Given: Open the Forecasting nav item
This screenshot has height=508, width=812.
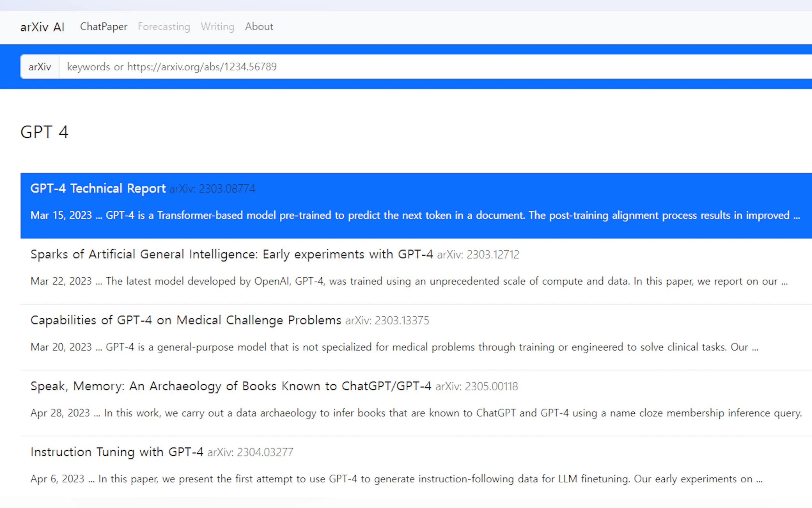Looking at the screenshot, I should (x=164, y=27).
